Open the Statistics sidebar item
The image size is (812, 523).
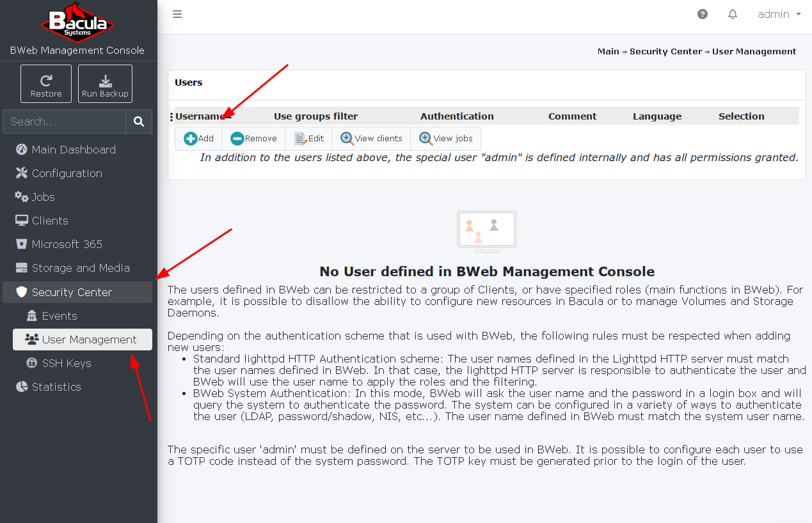point(77,387)
